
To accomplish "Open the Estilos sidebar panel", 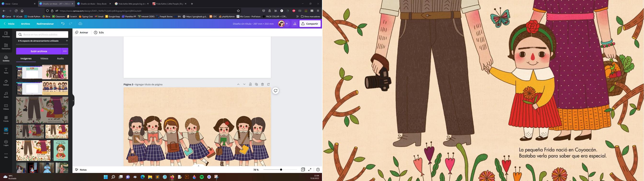I will point(6,83).
